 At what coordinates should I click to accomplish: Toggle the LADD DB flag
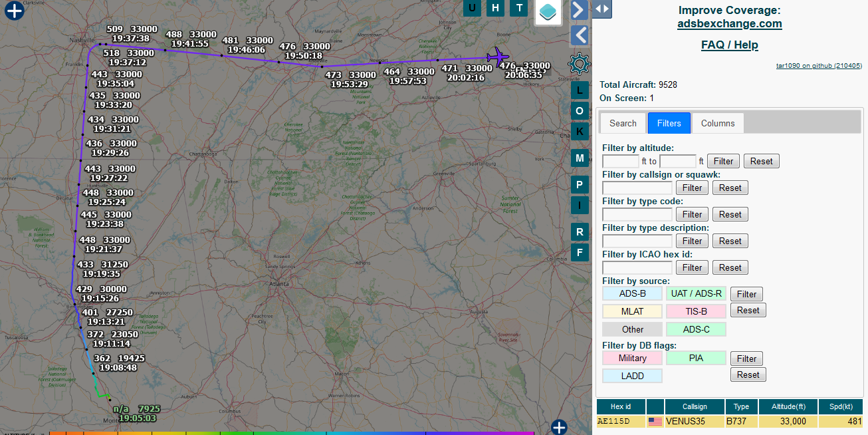[633, 376]
